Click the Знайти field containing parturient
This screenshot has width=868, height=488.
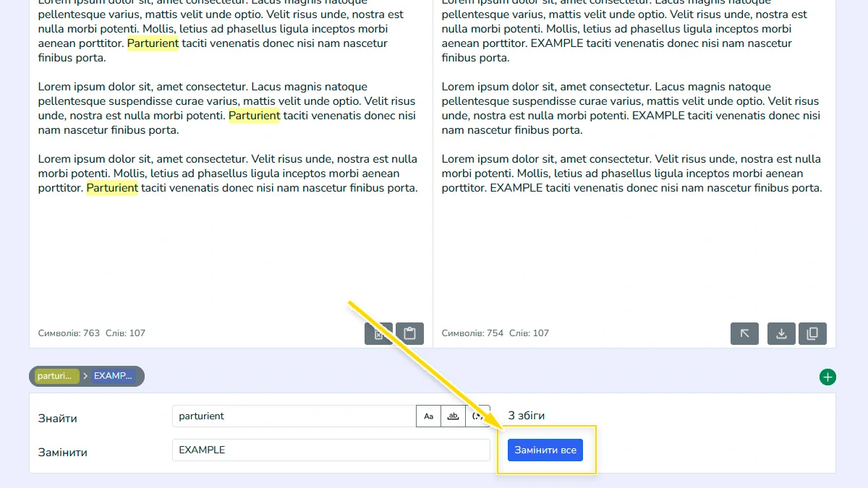pos(294,416)
